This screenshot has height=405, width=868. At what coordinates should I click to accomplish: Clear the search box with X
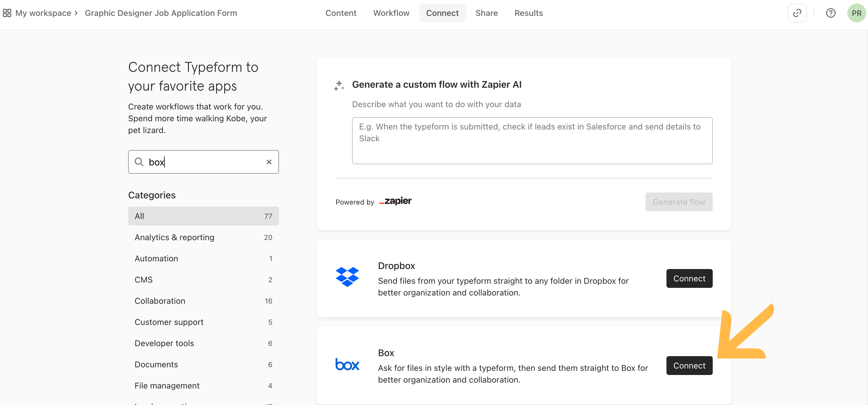tap(269, 162)
